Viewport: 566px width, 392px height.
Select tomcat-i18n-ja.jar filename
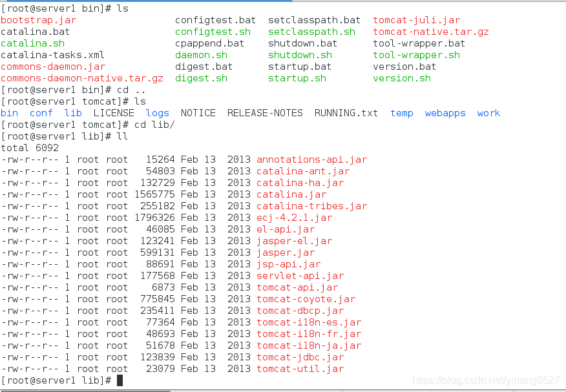[x=309, y=346]
